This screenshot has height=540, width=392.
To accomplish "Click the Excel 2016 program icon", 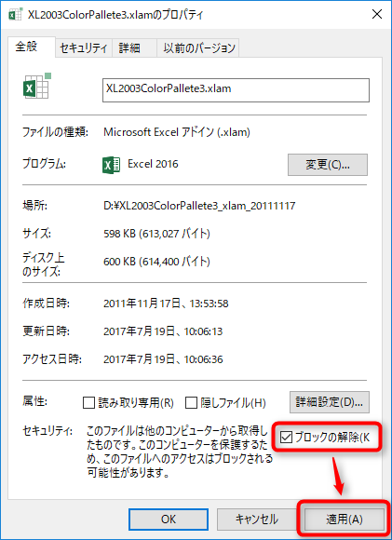I will click(x=111, y=165).
